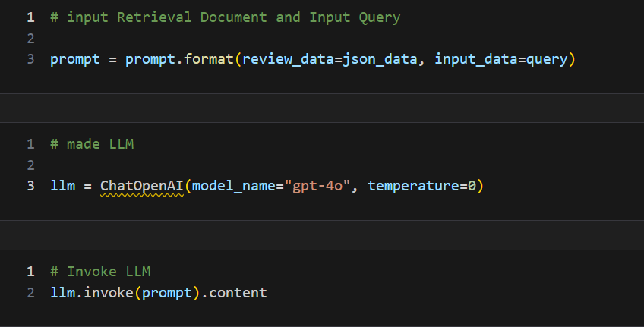Click line number 2 of the Invoke LLM cell
This screenshot has width=644, height=327.
click(30, 292)
